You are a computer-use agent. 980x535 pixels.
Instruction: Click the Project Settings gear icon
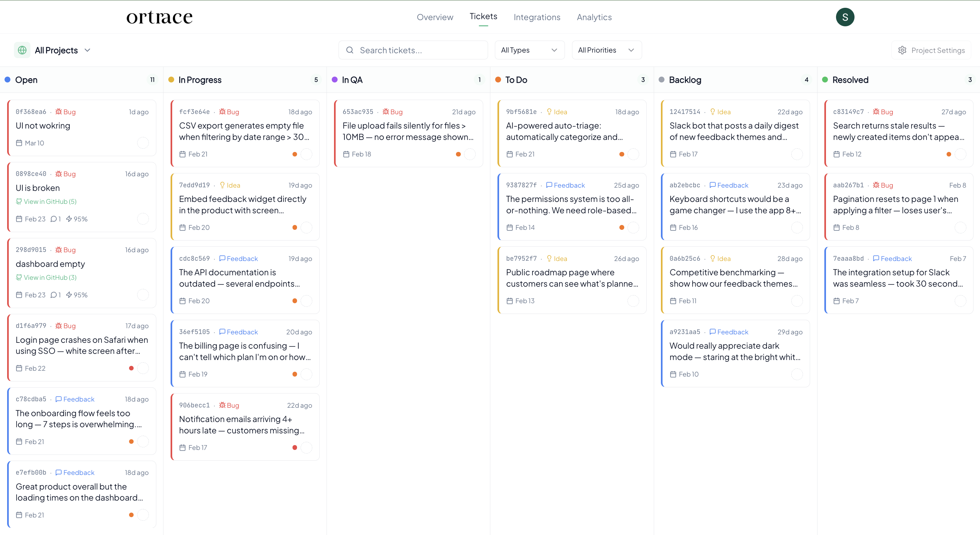point(902,50)
